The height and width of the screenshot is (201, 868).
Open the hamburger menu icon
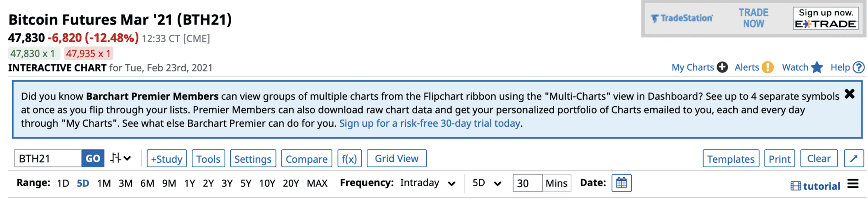[x=853, y=184]
